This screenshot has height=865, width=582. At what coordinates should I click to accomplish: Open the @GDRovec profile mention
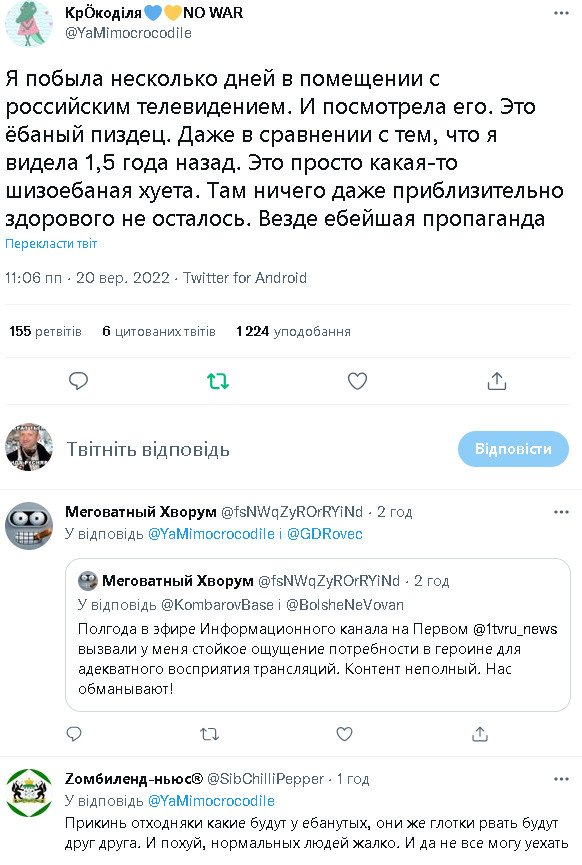[x=324, y=534]
